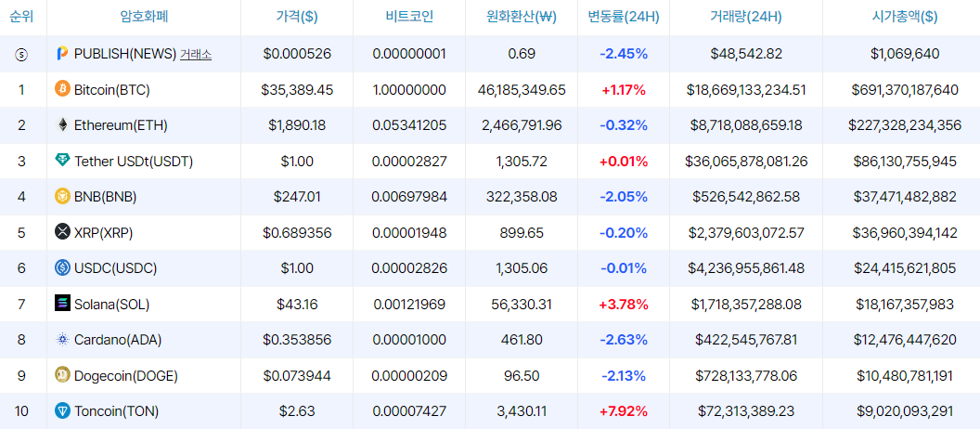Sort by the 변동률(24H) column header
Viewport: 980px width, 429px height.
point(624,17)
